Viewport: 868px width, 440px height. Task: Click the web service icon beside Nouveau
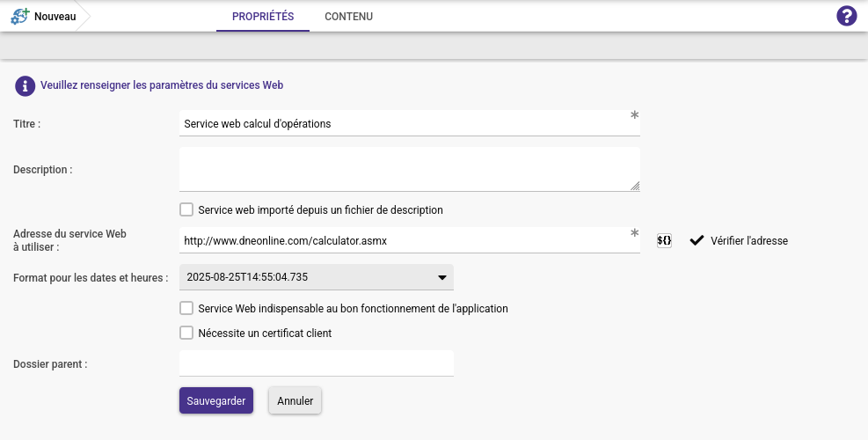coord(19,17)
